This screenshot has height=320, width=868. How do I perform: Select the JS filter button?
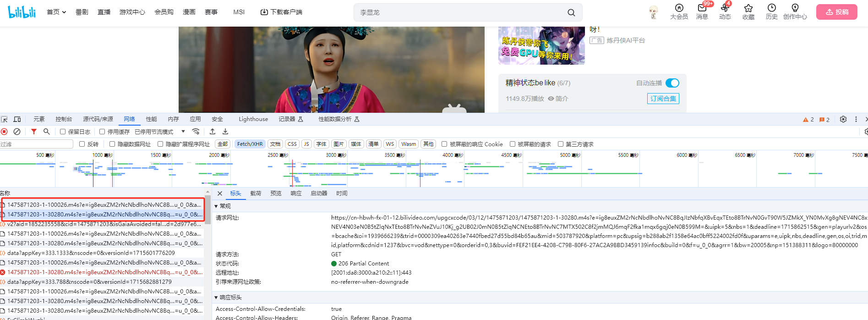click(x=306, y=144)
